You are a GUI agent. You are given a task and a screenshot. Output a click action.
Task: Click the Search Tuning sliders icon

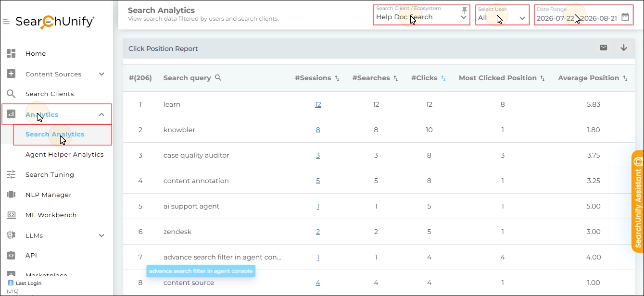[11, 174]
